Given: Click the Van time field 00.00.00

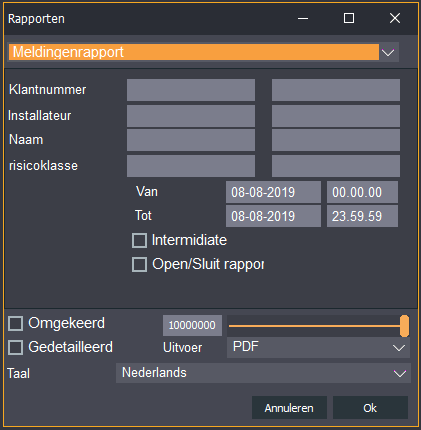Looking at the screenshot, I should point(362,192).
